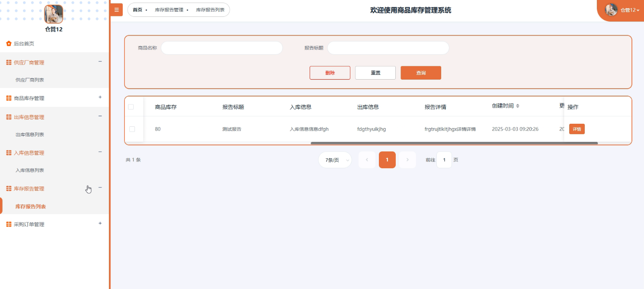Screen dimensions: 644x289
Task: Click the 共 1 条 total count text
Action: (133, 160)
